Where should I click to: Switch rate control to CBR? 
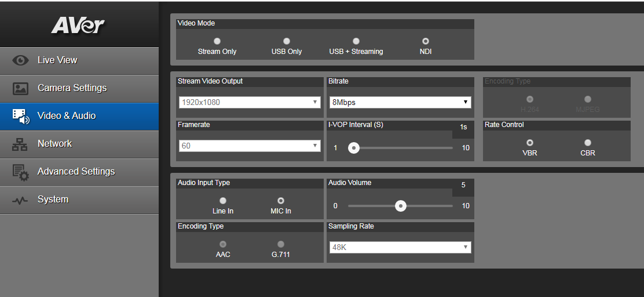pos(588,143)
